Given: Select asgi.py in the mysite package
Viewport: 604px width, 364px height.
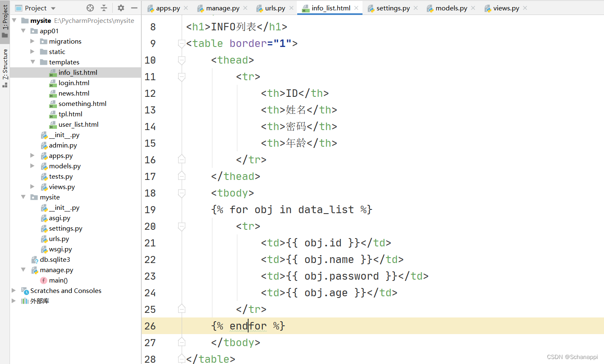Looking at the screenshot, I should [59, 218].
